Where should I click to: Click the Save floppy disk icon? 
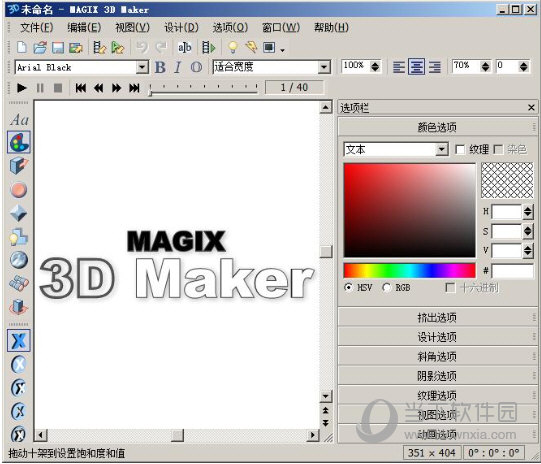coord(58,47)
